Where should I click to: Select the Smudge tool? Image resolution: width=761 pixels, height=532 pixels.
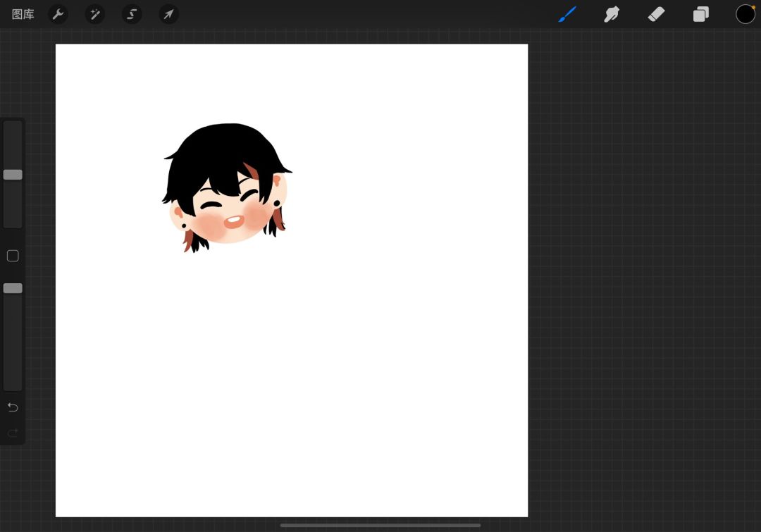pyautogui.click(x=612, y=15)
